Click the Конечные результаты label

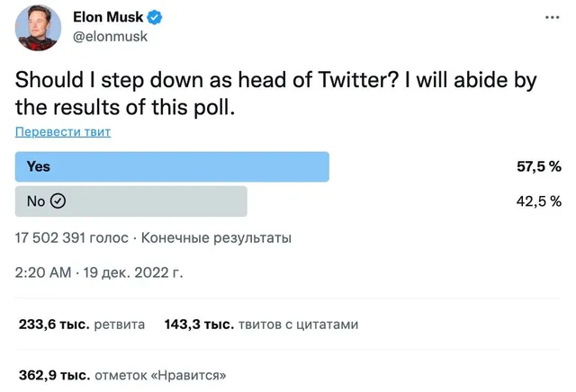216,238
